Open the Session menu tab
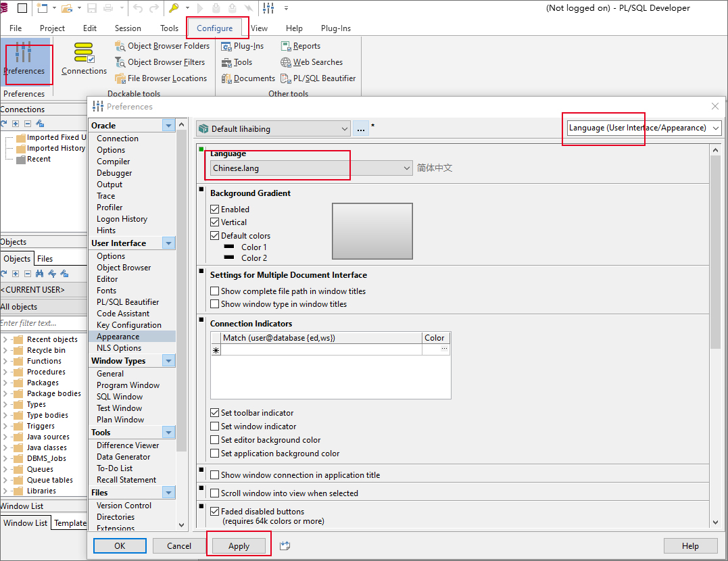This screenshot has width=728, height=561. (x=128, y=28)
